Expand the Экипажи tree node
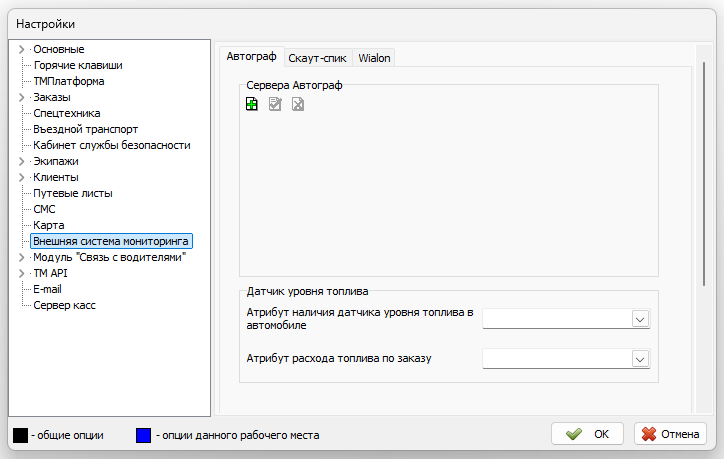The height and width of the screenshot is (459, 724). (21, 161)
